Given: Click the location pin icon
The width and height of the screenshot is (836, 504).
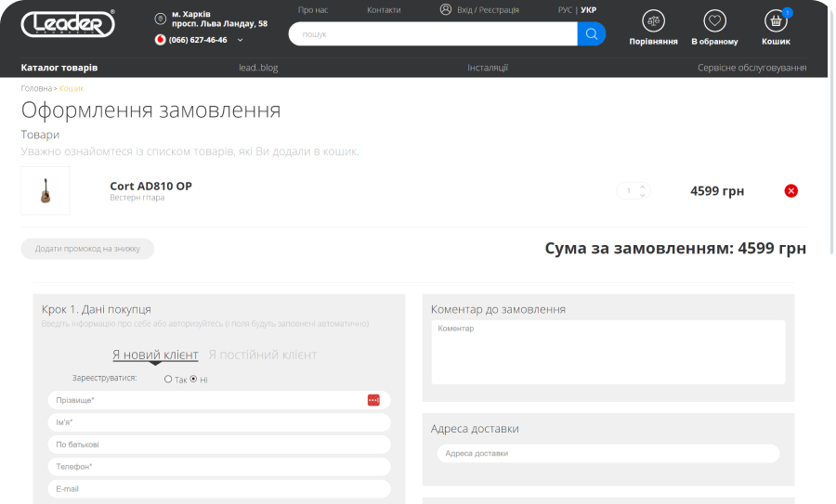Looking at the screenshot, I should 160,19.
